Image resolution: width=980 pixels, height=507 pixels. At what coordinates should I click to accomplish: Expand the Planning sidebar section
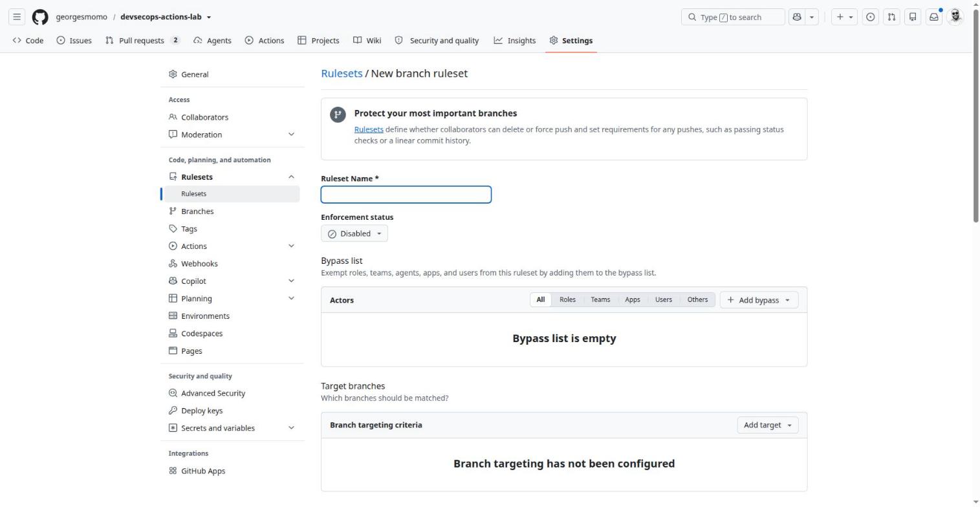click(x=232, y=299)
